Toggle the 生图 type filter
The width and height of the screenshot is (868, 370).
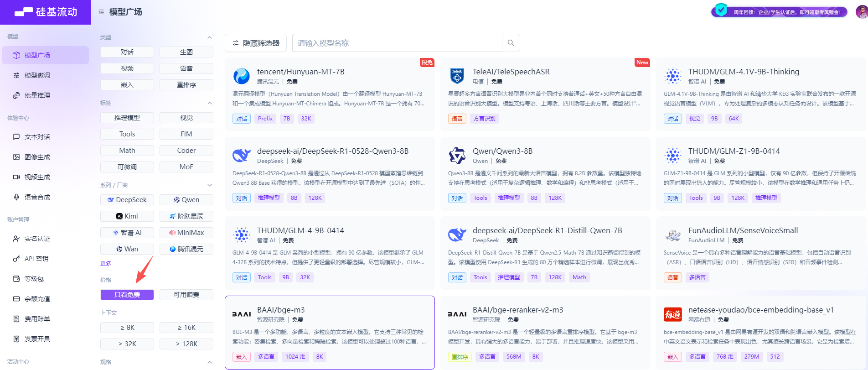tap(186, 52)
